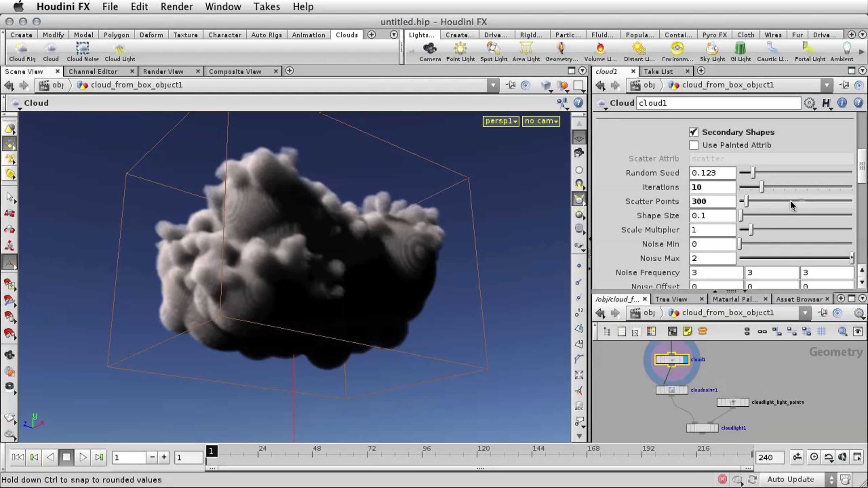Open the cloud1 parameter gear menu

click(809, 103)
